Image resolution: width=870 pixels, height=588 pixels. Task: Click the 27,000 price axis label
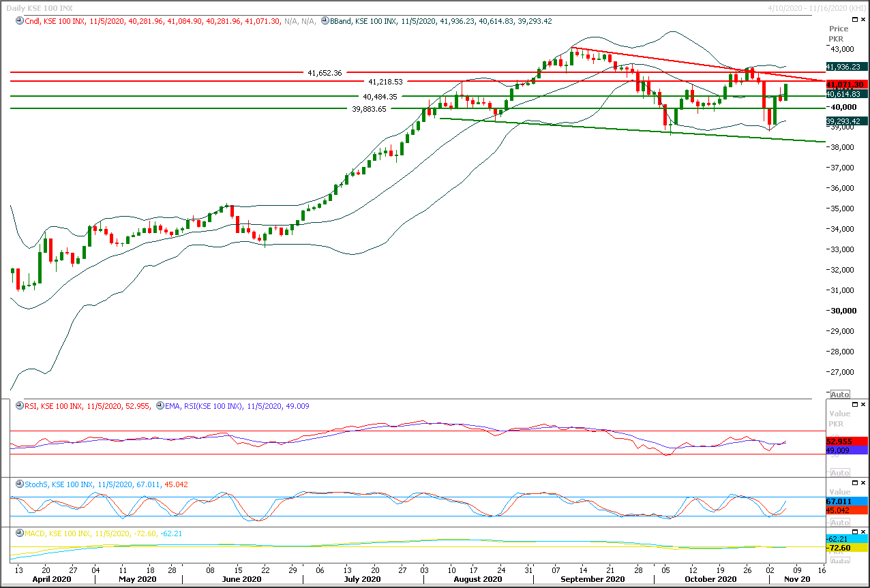coord(843,372)
